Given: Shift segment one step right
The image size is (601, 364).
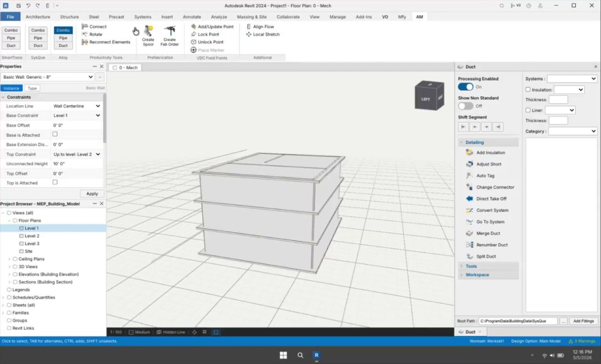Looking at the screenshot, I should (x=486, y=127).
